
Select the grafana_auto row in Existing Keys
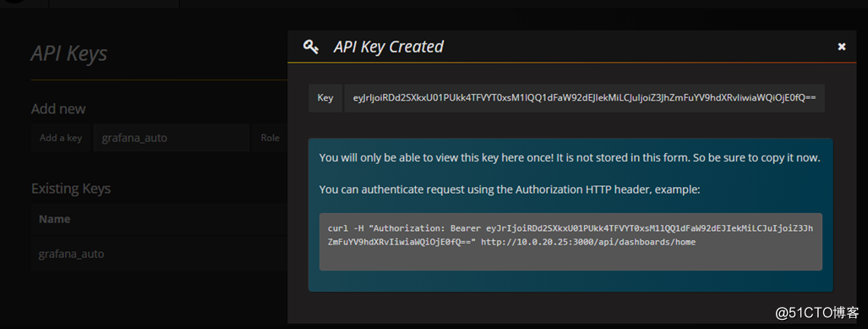click(160, 255)
